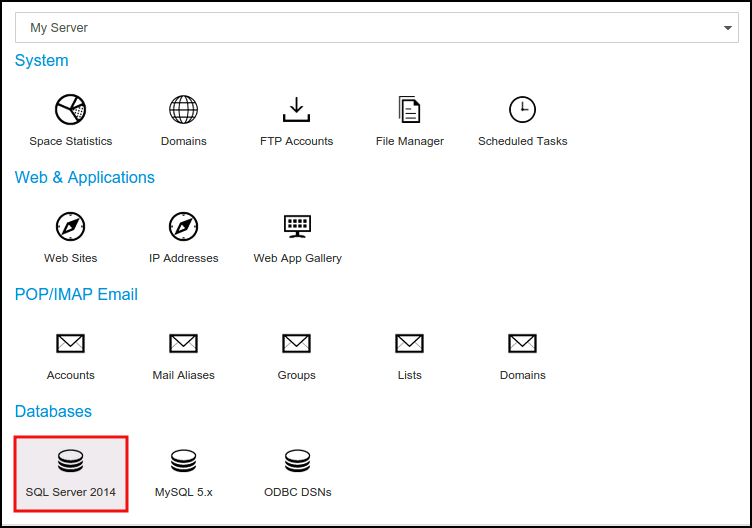Open the Lists envelope icon
This screenshot has width=752, height=528.
[x=409, y=343]
